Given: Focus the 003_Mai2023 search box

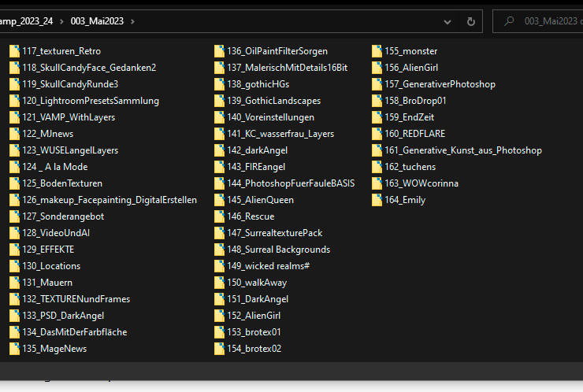Looking at the screenshot, I should 551,21.
